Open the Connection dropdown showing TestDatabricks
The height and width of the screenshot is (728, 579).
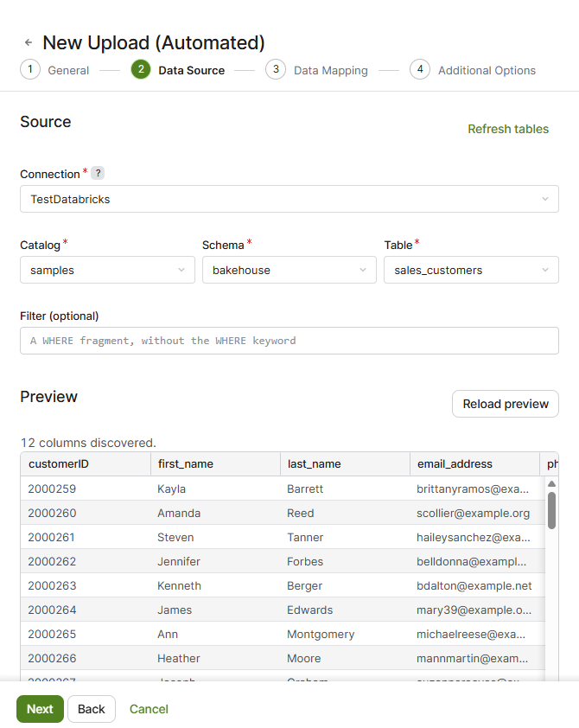click(x=289, y=199)
